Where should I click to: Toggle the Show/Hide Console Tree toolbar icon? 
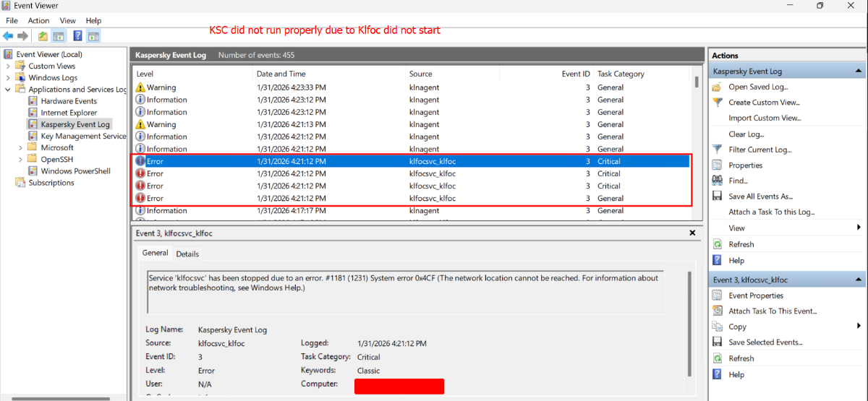tap(59, 35)
